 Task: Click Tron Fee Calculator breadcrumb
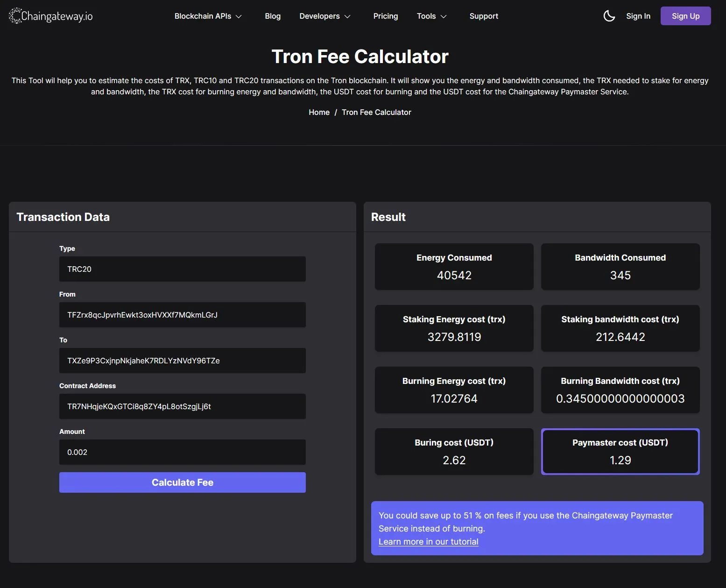pos(376,112)
